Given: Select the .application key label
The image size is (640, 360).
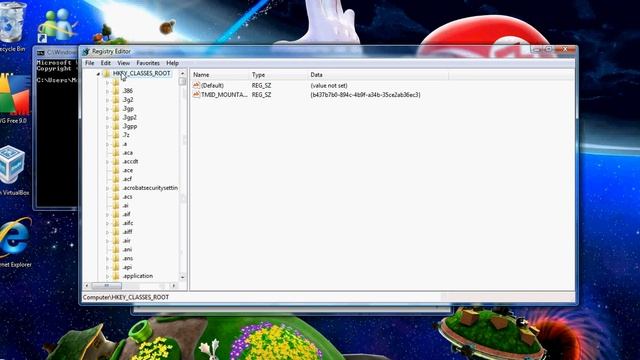Looking at the screenshot, I should tap(138, 276).
